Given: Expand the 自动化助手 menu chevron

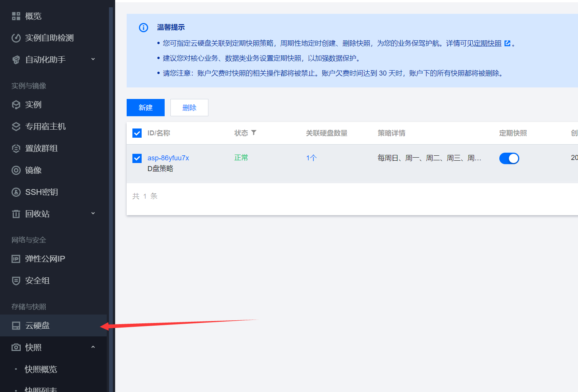Looking at the screenshot, I should 93,59.
